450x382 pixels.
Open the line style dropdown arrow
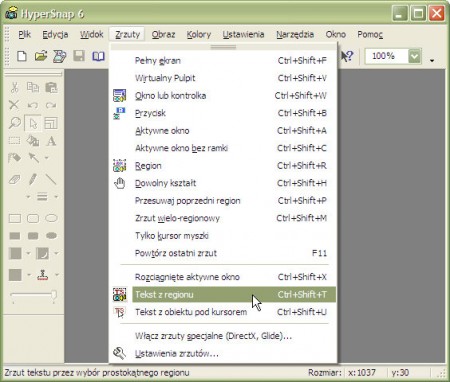point(56,197)
